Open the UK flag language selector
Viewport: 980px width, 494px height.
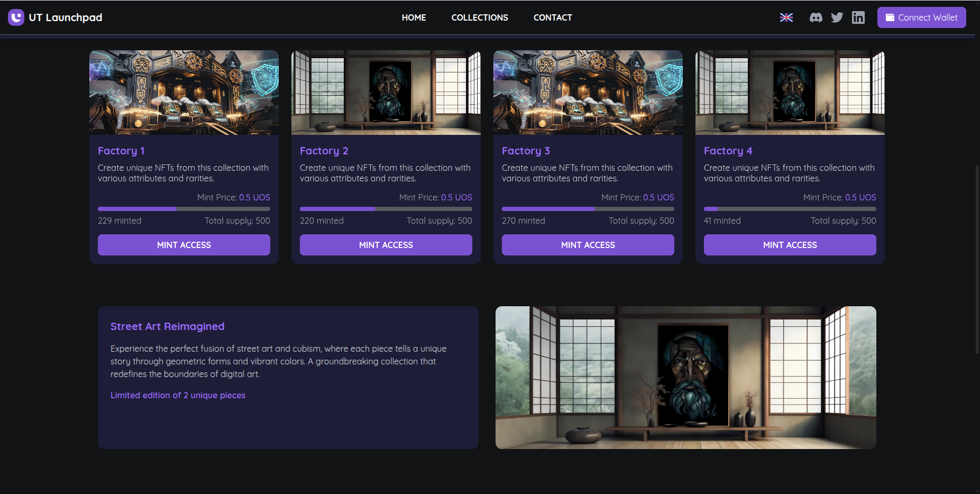point(786,17)
